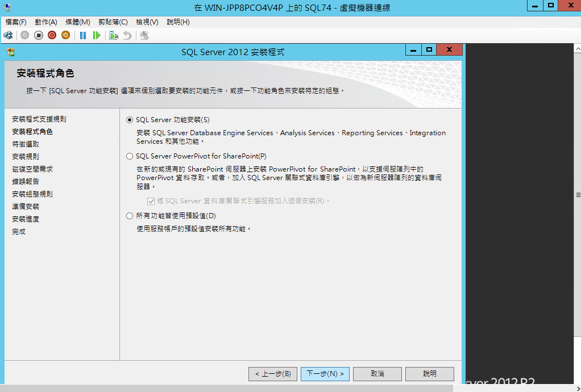Click the 完成 step in the sidebar
The width and height of the screenshot is (581, 392).
[x=19, y=232]
